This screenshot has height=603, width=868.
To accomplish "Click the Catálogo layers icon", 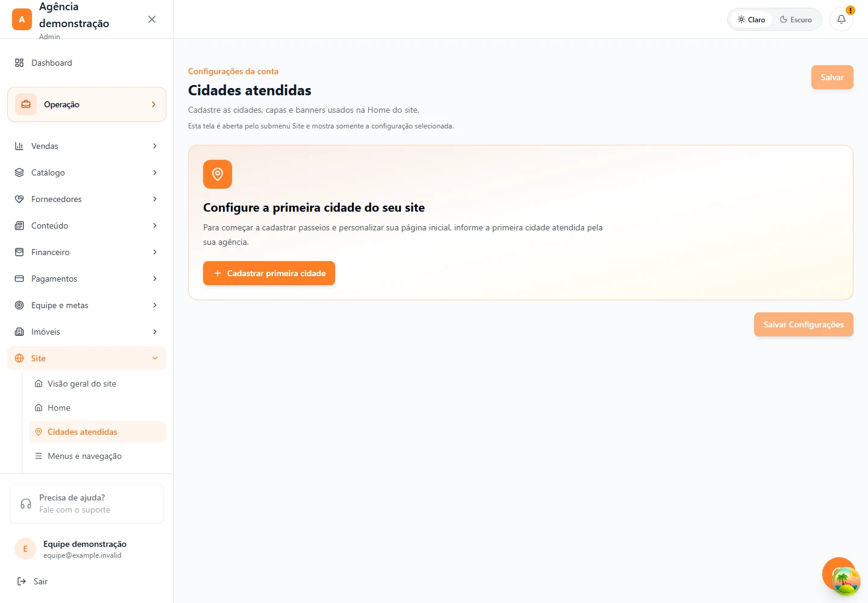I will [19, 172].
